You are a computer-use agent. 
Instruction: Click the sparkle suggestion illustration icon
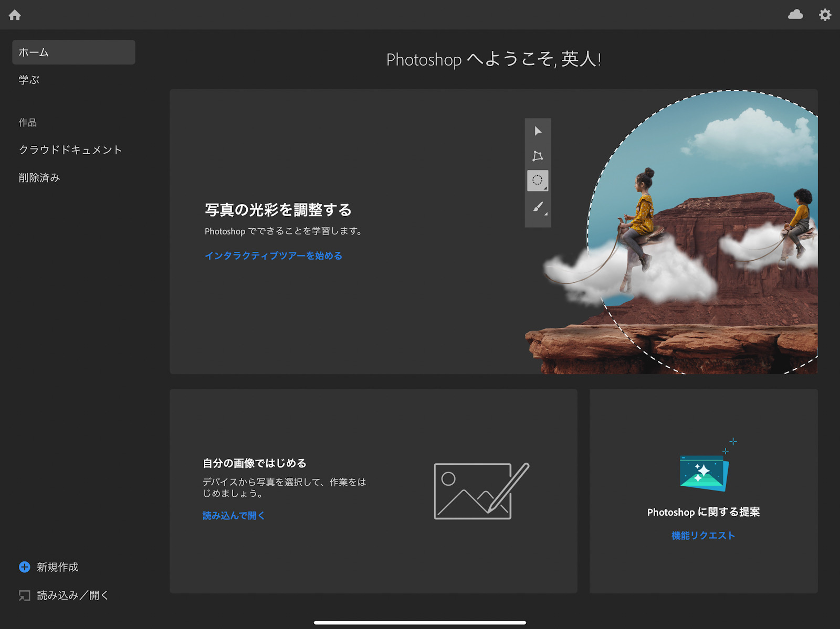pyautogui.click(x=705, y=471)
